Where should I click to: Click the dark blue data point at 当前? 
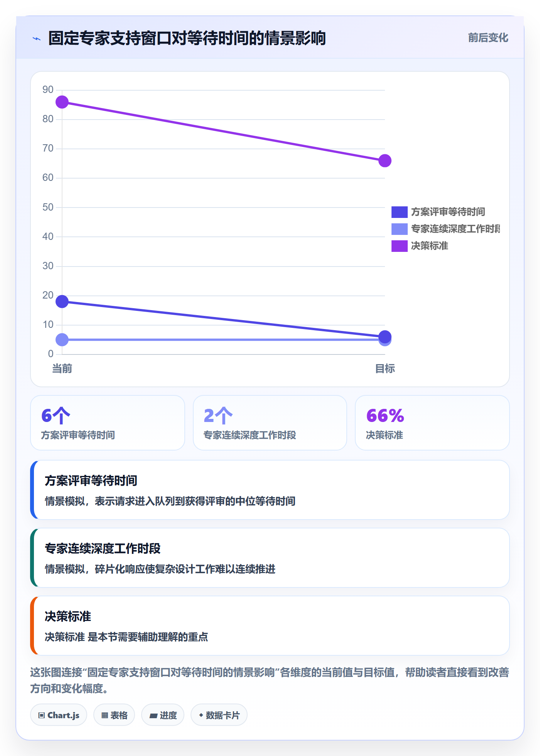pos(62,302)
